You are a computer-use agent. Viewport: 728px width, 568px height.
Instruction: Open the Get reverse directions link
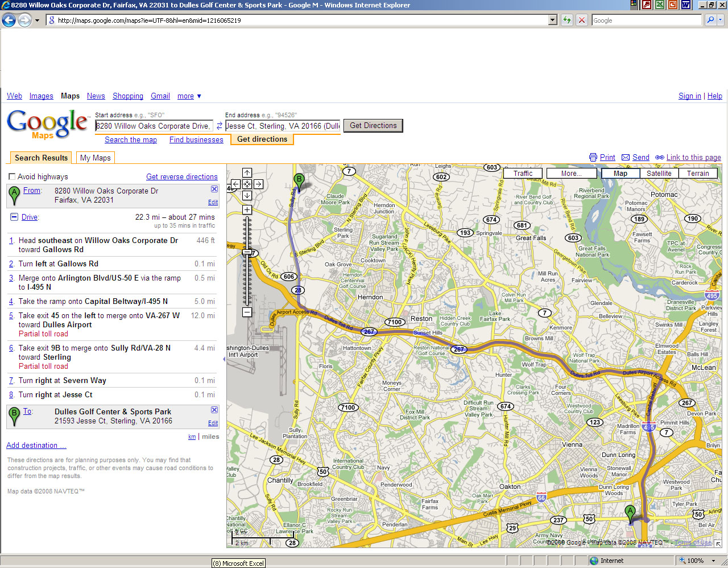[181, 177]
